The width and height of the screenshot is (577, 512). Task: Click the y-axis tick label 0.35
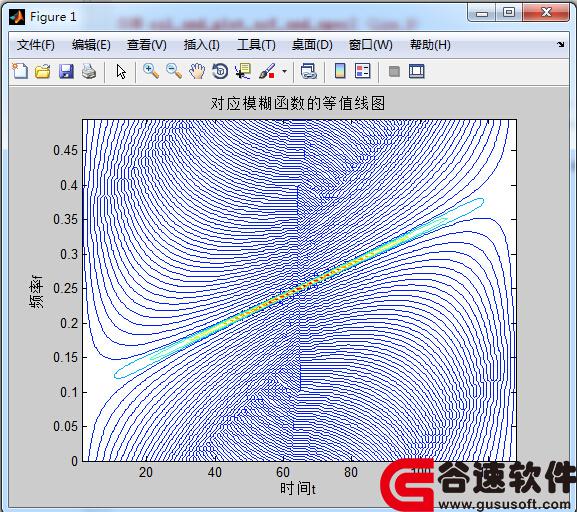tap(66, 219)
